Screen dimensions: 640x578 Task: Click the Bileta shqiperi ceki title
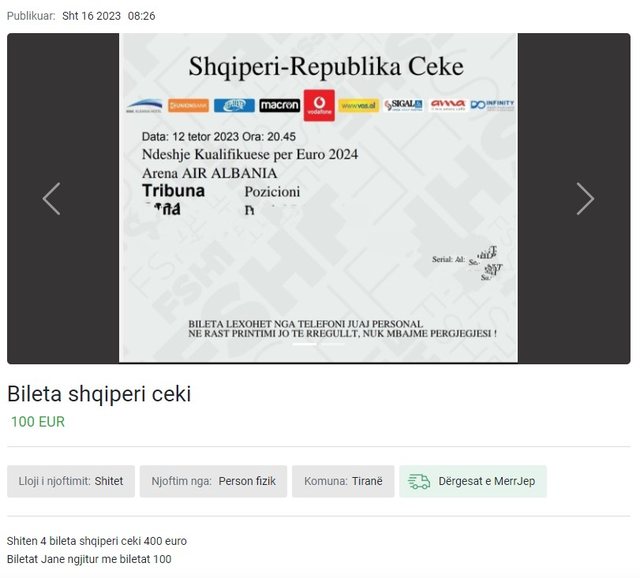click(99, 394)
